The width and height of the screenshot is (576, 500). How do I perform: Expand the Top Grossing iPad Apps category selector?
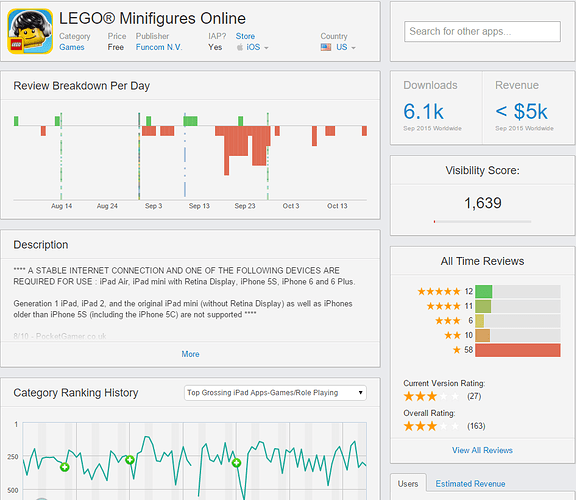point(275,393)
